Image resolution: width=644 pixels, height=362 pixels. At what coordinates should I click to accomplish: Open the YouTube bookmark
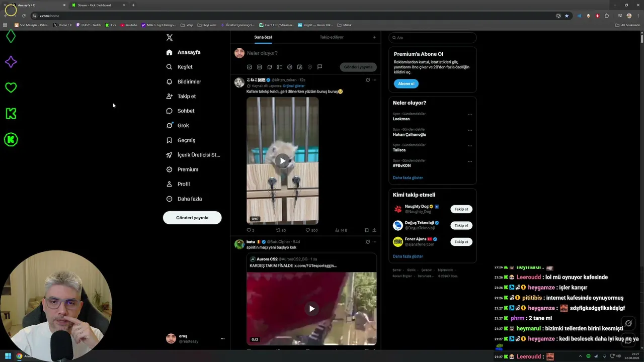pos(128,25)
